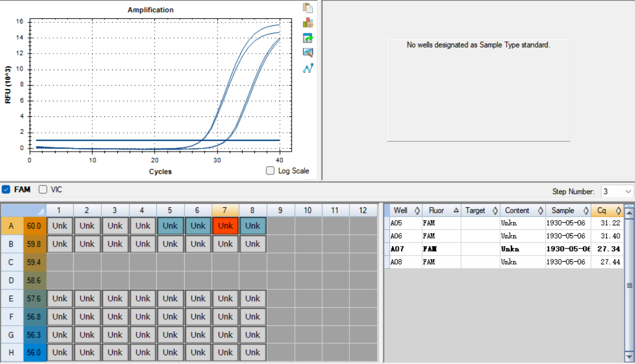Viewport: 635px width, 364px height.
Task: Sort table by Sample column header
Action: click(x=568, y=210)
